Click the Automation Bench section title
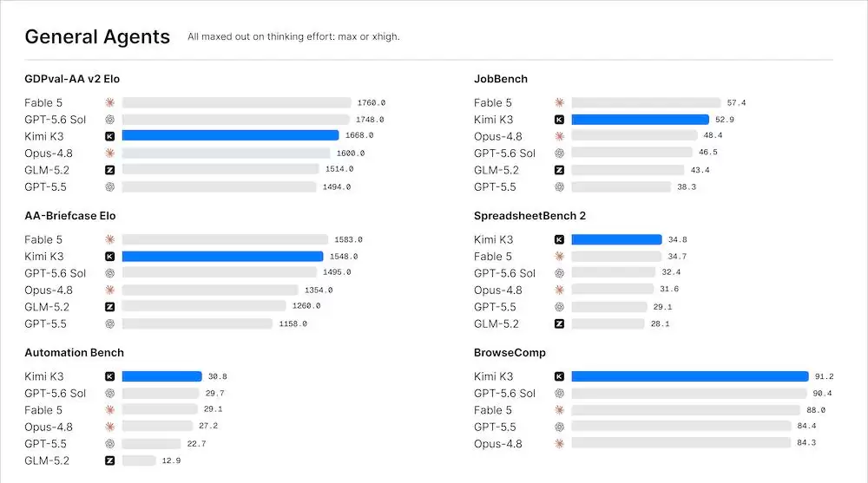This screenshot has height=483, width=868. [x=74, y=352]
